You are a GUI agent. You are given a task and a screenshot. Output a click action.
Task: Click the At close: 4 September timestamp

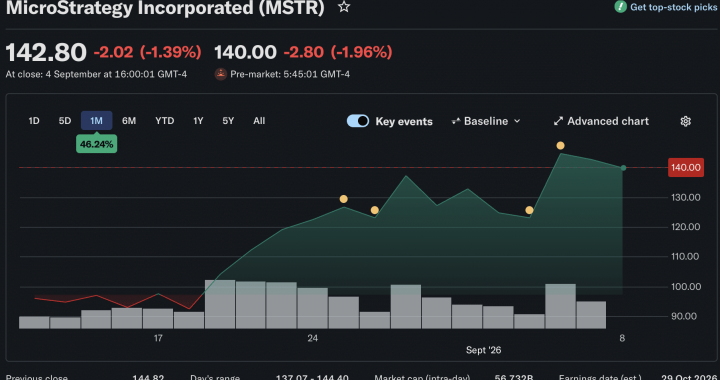pyautogui.click(x=96, y=74)
